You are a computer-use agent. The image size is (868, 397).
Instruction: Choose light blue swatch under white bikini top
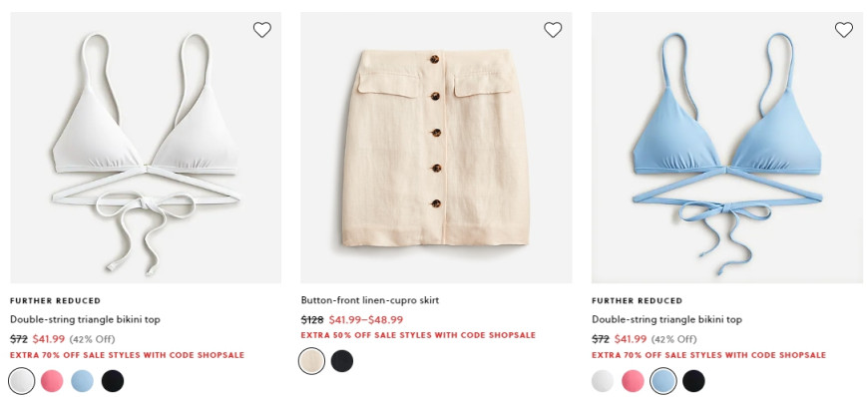[x=83, y=381]
